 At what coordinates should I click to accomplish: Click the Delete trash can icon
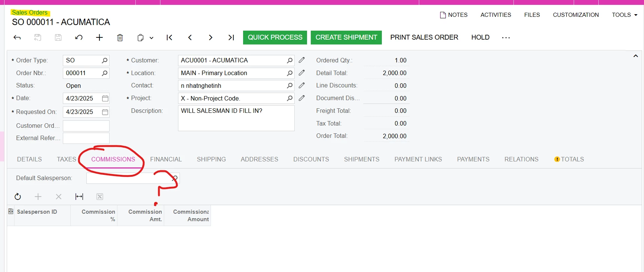tap(120, 37)
